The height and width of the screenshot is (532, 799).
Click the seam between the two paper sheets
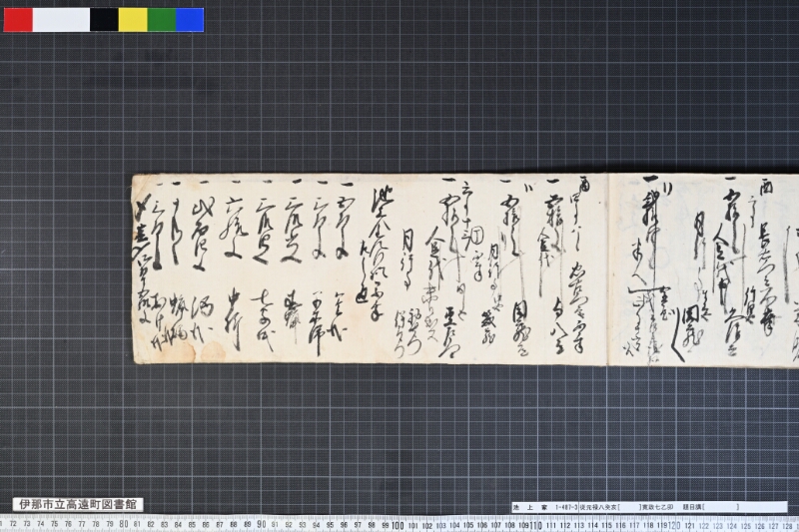tap(608, 269)
